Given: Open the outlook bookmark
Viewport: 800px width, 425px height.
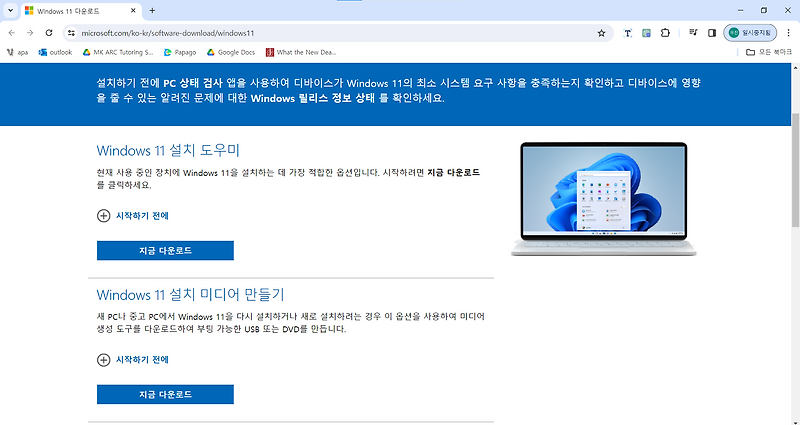Looking at the screenshot, I should pyautogui.click(x=55, y=52).
